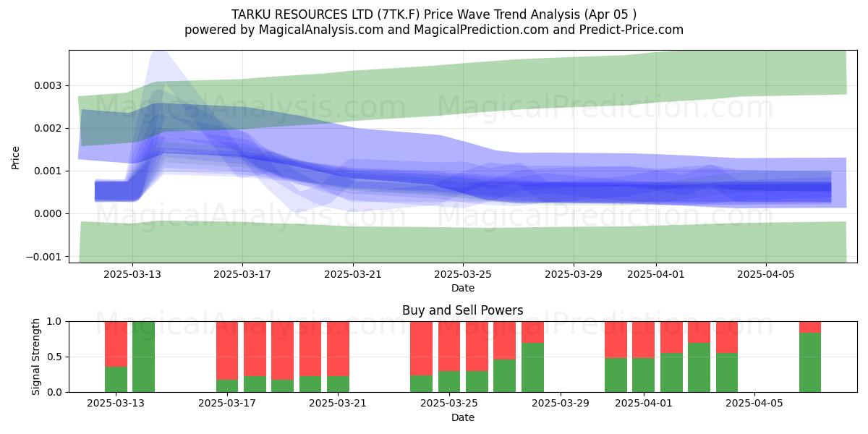Click price chart tick label '2025-04-01'
Image resolution: width=868 pixels, height=434 pixels.
(x=656, y=274)
